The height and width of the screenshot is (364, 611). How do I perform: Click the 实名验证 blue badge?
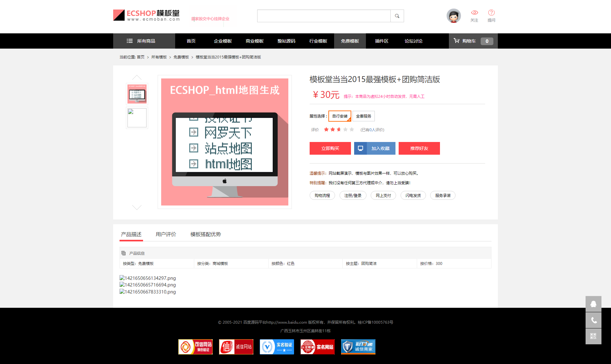click(277, 347)
